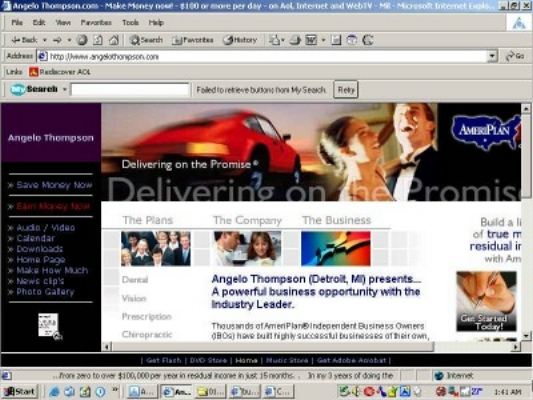Screen dimensions: 533x400
Task: Open the Forward history dropdown arrow
Action: (x=69, y=40)
